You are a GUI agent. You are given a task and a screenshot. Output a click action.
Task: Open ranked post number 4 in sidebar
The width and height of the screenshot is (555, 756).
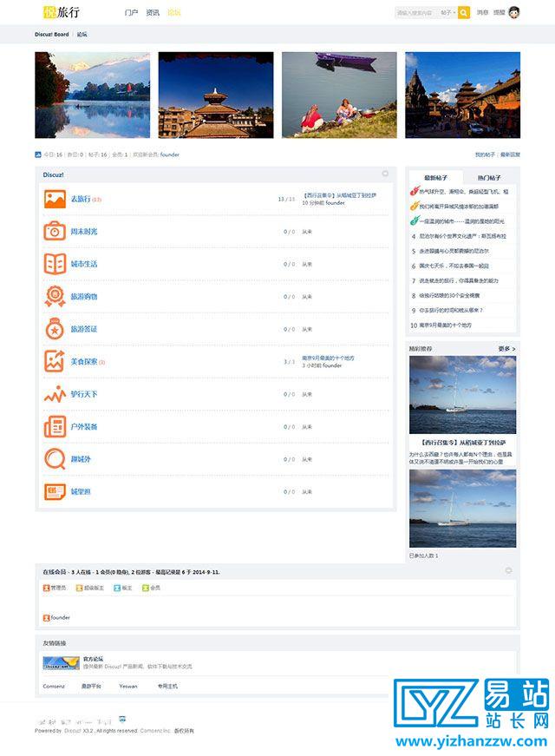coord(462,236)
